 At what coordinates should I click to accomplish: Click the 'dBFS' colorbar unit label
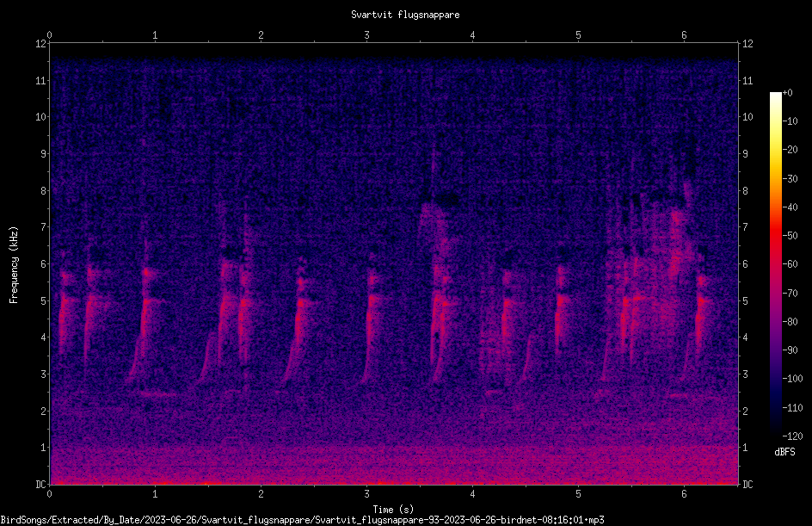pos(784,452)
